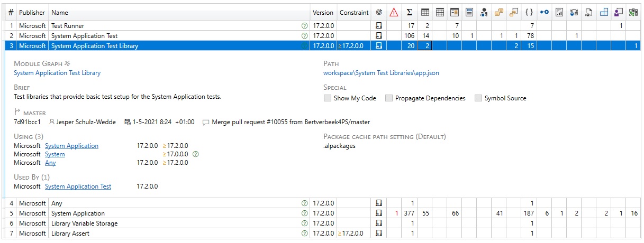Screen dimensions: 644x243
Task: Click the git branch icon beside master
Action: [x=17, y=112]
